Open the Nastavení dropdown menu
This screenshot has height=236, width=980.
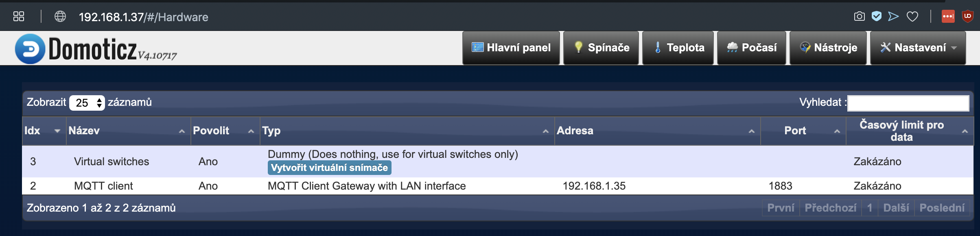(x=918, y=48)
